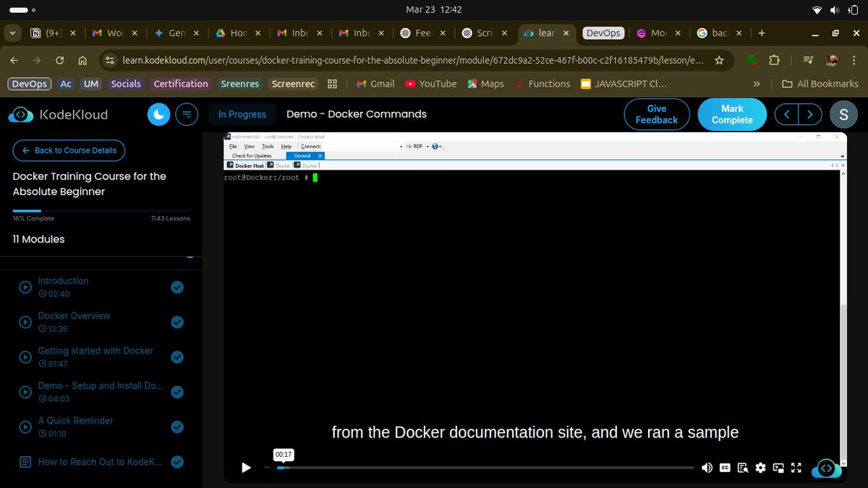The width and height of the screenshot is (868, 488).
Task: Go back to course details
Action: coord(69,150)
